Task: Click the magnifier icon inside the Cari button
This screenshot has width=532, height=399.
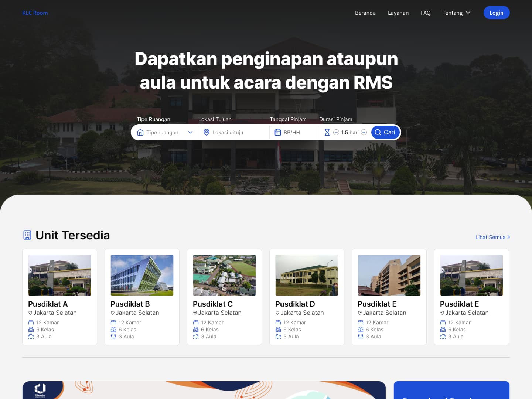Action: click(x=378, y=132)
